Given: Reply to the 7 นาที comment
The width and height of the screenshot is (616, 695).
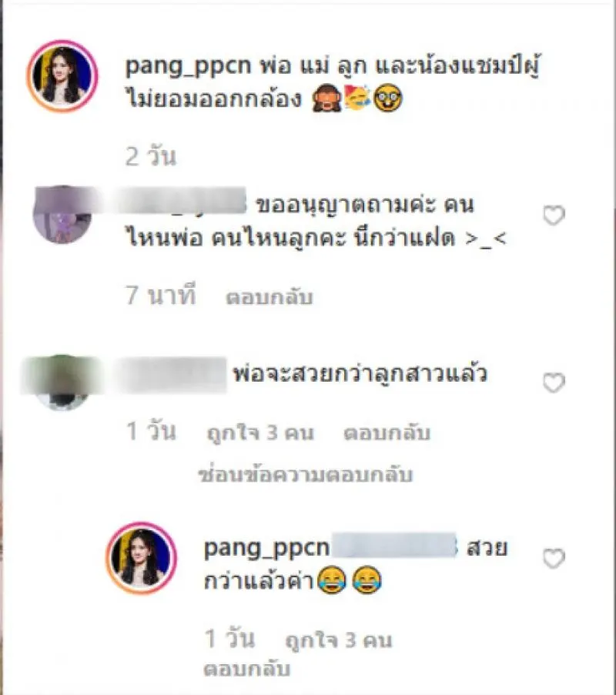Looking at the screenshot, I should tap(269, 297).
